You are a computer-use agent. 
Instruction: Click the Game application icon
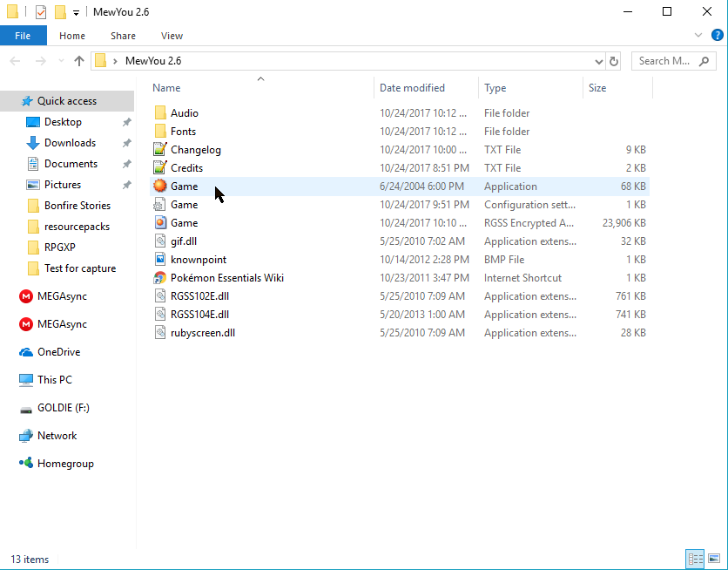coord(160,187)
